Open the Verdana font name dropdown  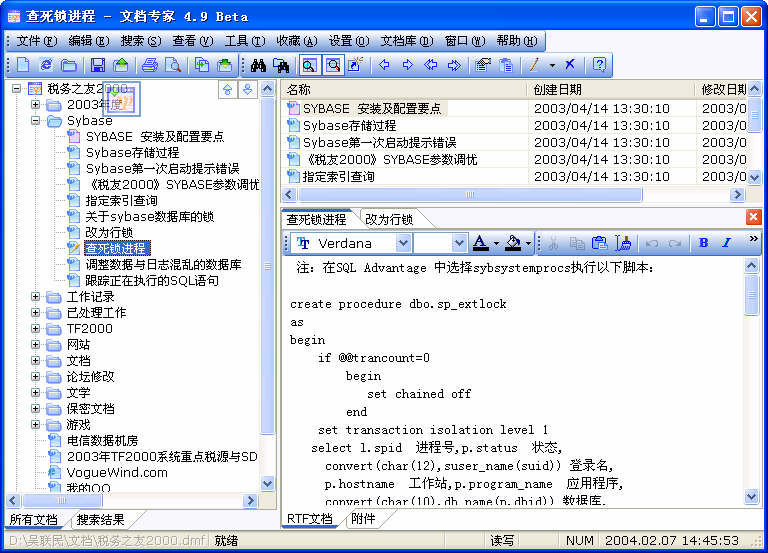tap(403, 243)
